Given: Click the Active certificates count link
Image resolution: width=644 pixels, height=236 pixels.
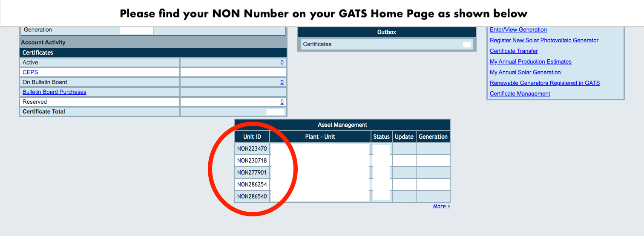Looking at the screenshot, I should (282, 62).
